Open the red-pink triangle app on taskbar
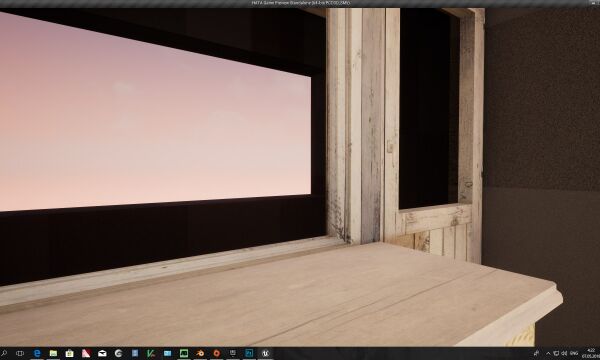Viewport: 600px width, 360px height. click(86, 353)
